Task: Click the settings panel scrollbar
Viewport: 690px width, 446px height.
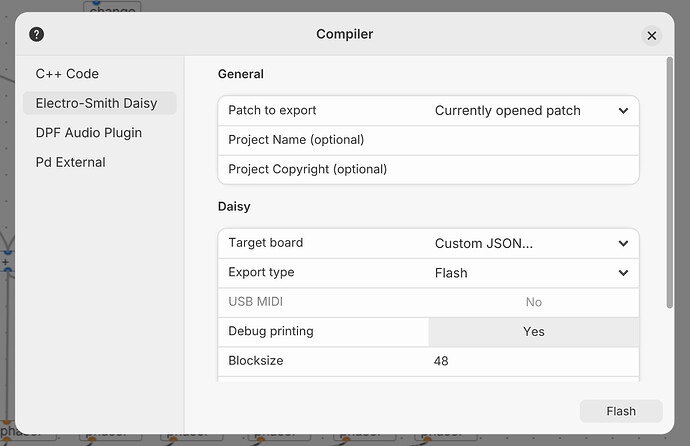Action: [670, 183]
